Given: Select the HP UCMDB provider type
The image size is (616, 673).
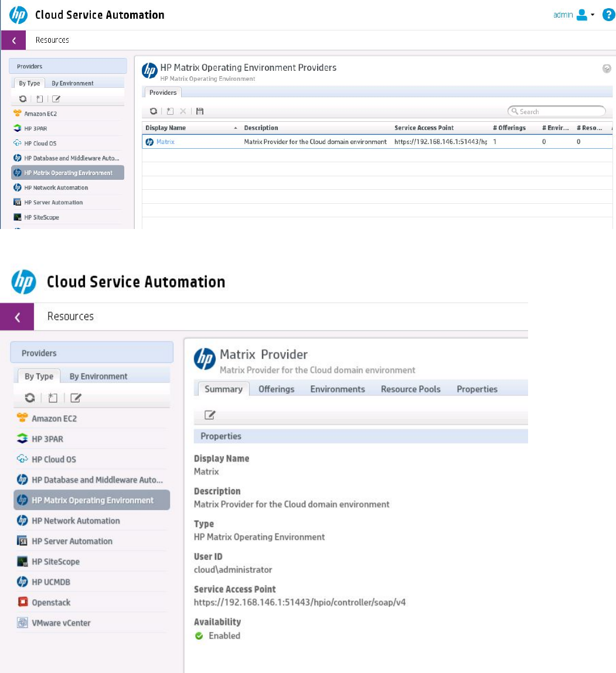Looking at the screenshot, I should 91,582.
